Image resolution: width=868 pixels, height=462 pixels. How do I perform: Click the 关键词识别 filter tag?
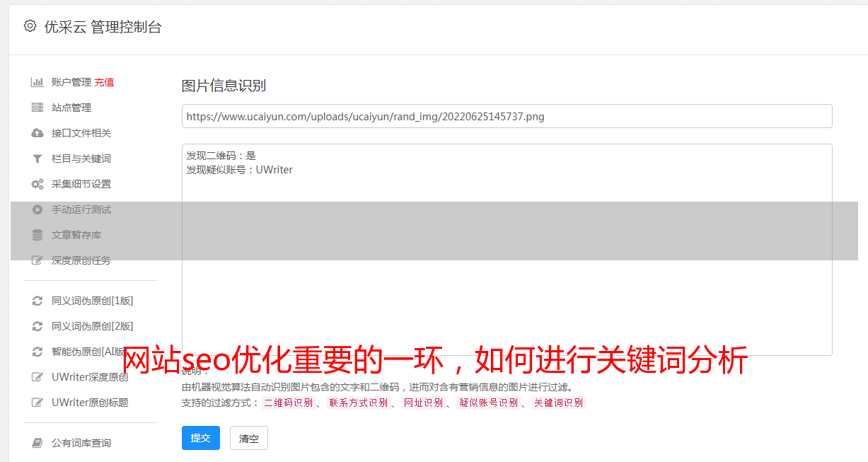pos(559,403)
